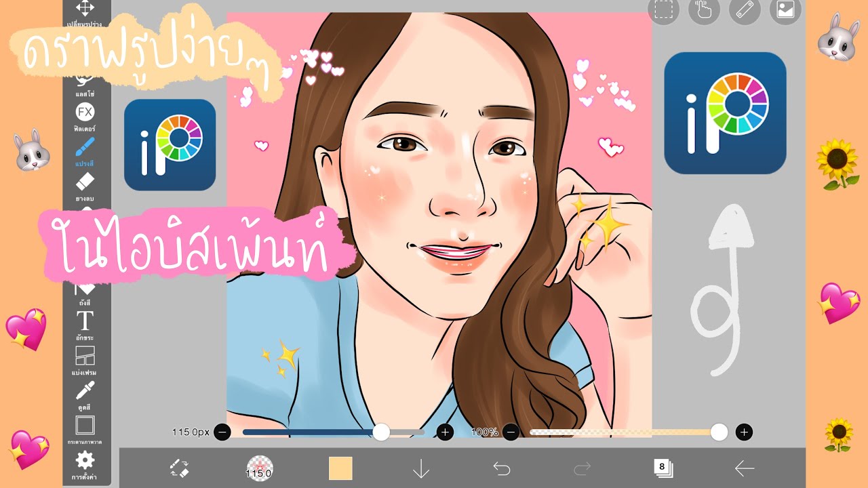
Task: Go back with the left arrow
Action: coord(744,468)
